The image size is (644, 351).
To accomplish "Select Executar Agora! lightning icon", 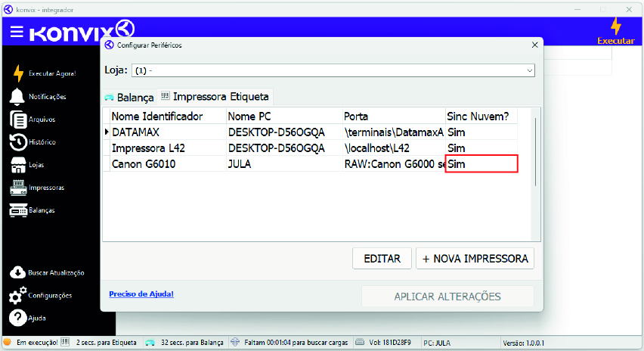I will 18,73.
